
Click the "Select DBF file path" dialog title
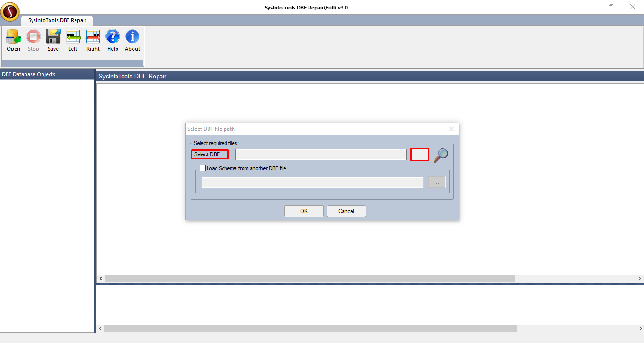pyautogui.click(x=211, y=129)
